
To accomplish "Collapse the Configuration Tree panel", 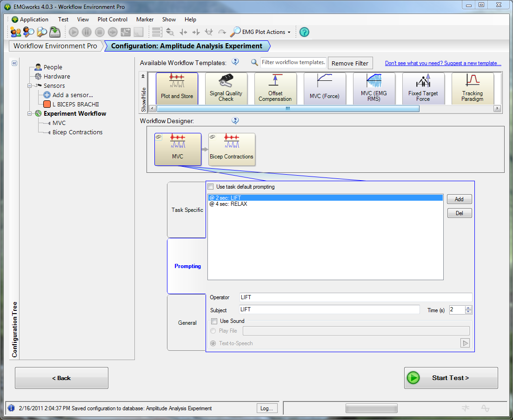I will 14,63.
